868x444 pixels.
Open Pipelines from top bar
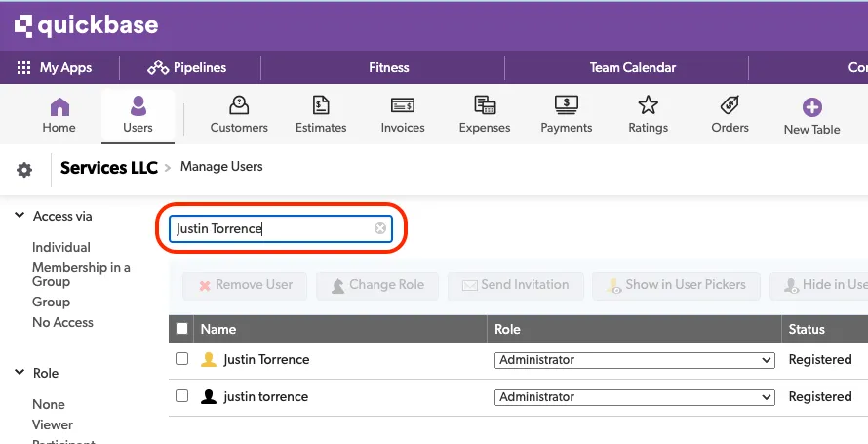187,68
